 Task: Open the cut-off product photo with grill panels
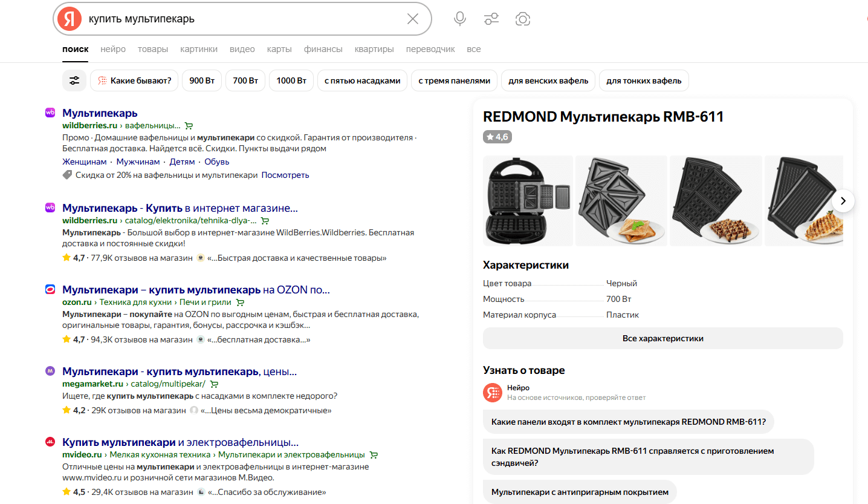point(803,201)
